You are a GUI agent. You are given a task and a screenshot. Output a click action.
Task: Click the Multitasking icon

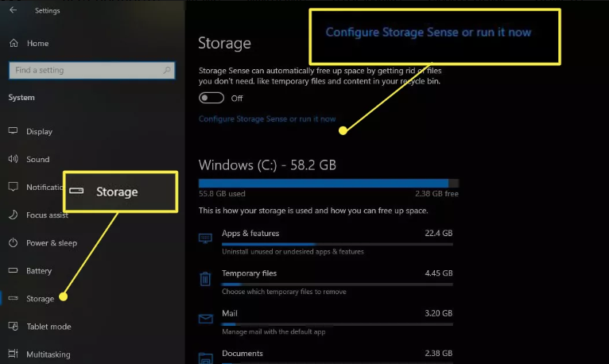[13, 354]
